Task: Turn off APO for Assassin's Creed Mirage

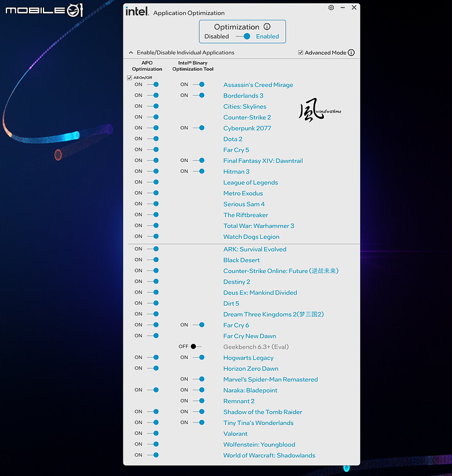Action: coord(153,85)
